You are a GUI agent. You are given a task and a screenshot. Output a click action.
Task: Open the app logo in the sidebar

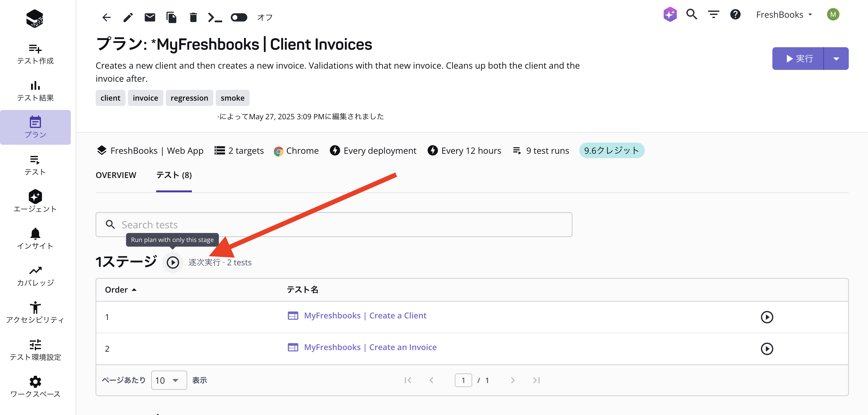[x=35, y=18]
